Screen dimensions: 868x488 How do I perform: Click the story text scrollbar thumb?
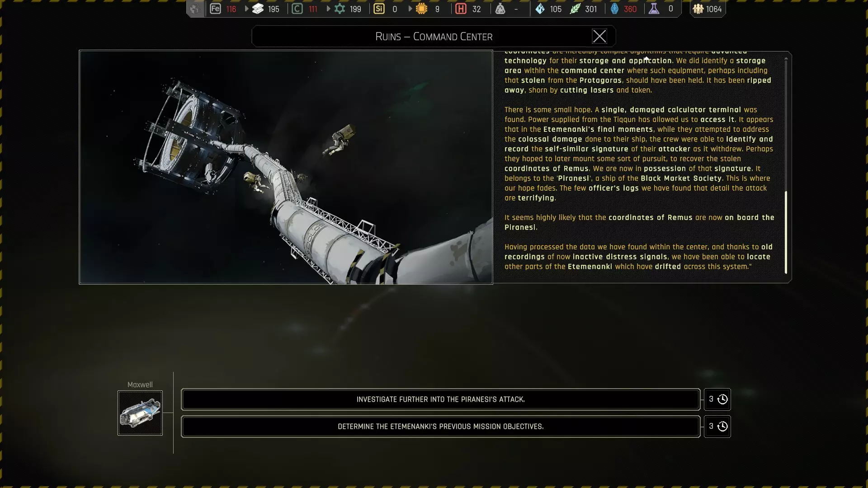coord(786,232)
